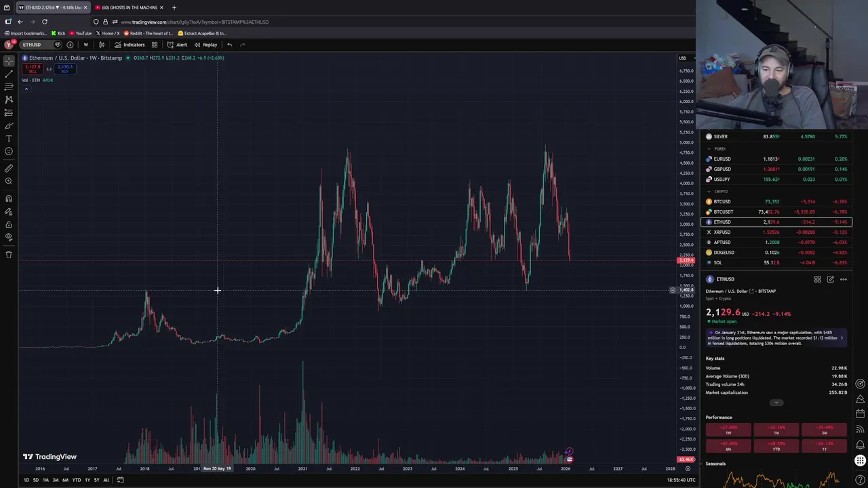Open a new browser tab
Viewport: 868px width, 488px height.
(x=174, y=7)
